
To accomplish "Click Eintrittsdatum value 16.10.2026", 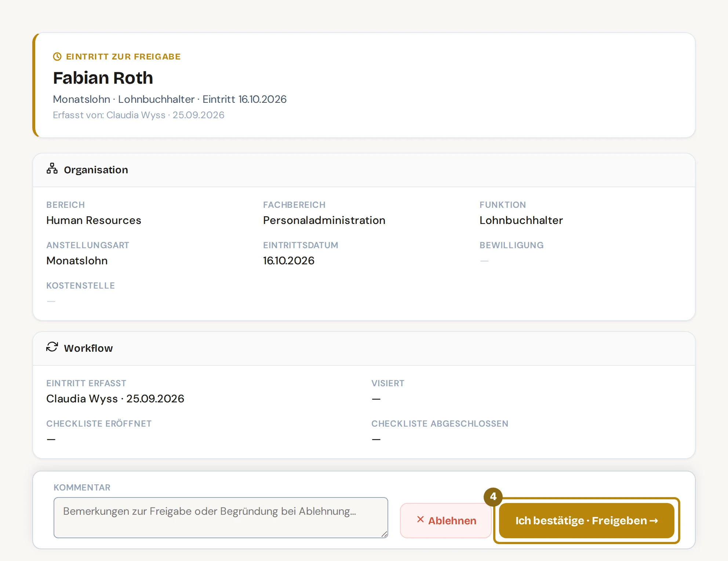I will [x=289, y=261].
